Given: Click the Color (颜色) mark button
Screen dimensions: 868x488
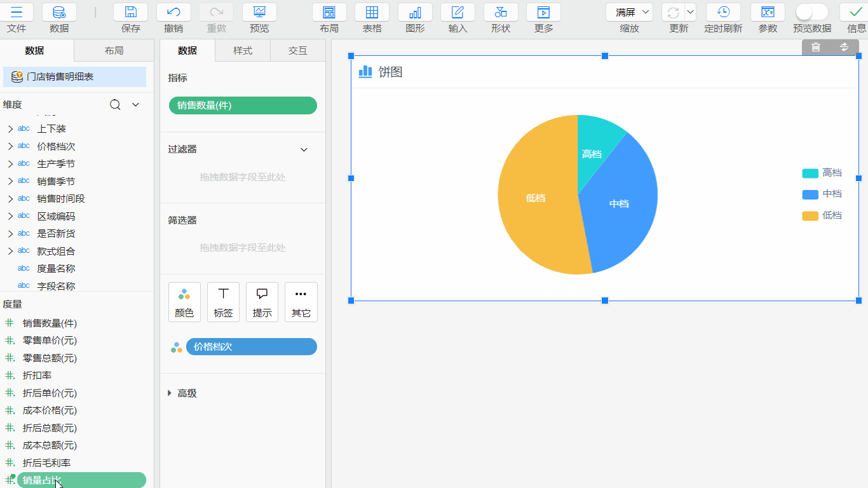Looking at the screenshot, I should click(x=184, y=302).
